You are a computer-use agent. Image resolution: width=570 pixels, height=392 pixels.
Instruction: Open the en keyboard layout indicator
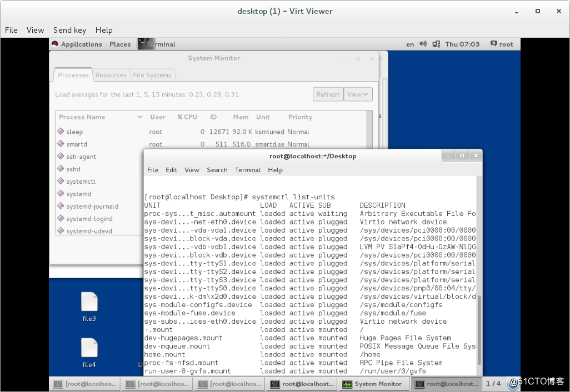(x=410, y=44)
